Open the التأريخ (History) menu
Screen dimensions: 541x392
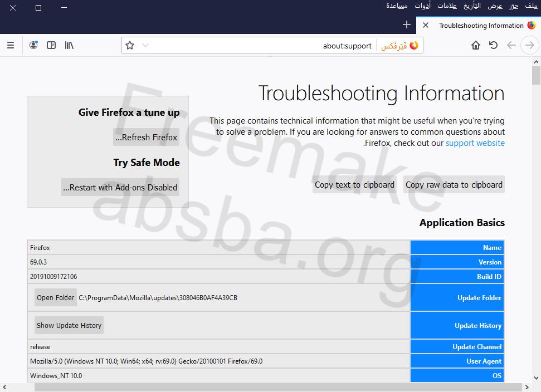pyautogui.click(x=472, y=6)
